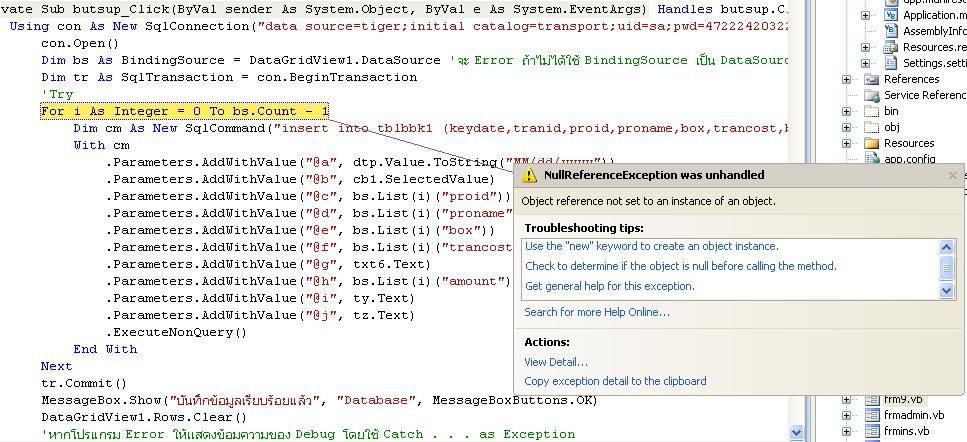The width and height of the screenshot is (967, 442).
Task: Expand the References node
Action: pyautogui.click(x=846, y=80)
